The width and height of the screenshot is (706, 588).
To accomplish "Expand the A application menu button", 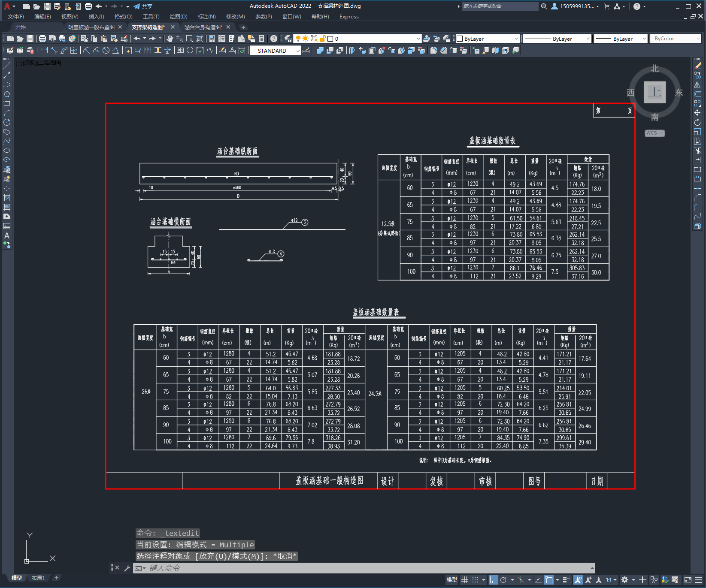I will click(9, 6).
